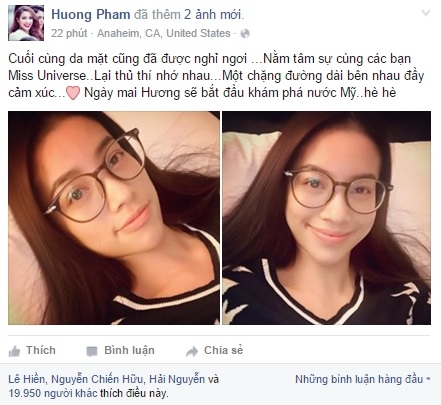
Task: Expand the post options chevron
Action: pyautogui.click(x=426, y=13)
